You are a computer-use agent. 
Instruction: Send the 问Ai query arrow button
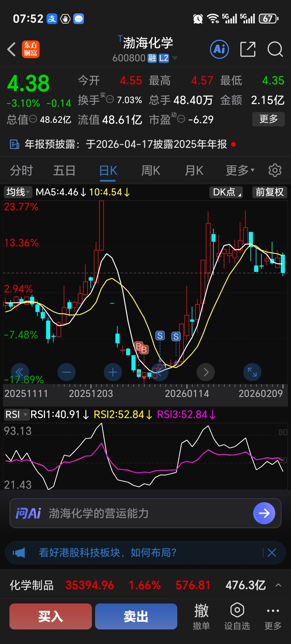pyautogui.click(x=264, y=513)
